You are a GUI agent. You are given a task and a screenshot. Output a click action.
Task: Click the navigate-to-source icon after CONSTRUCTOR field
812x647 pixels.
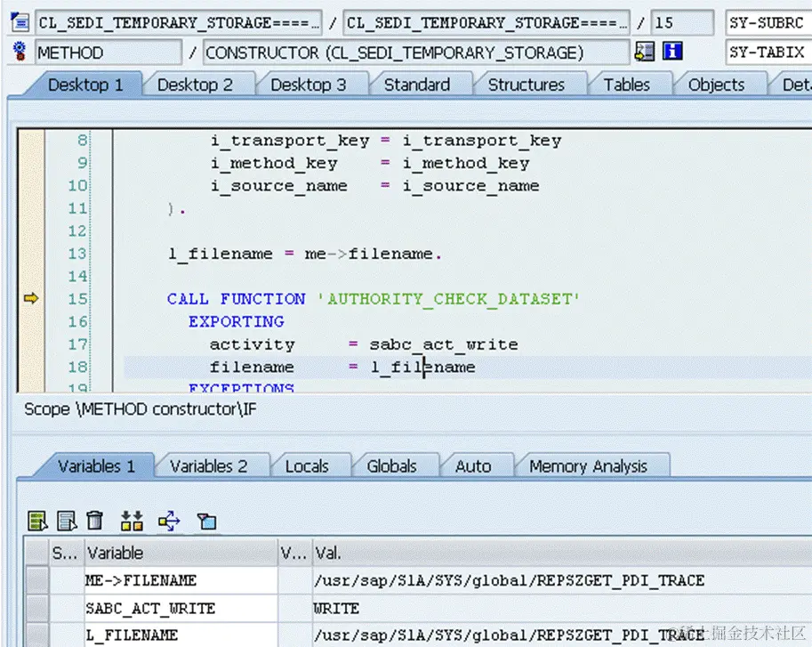644,52
